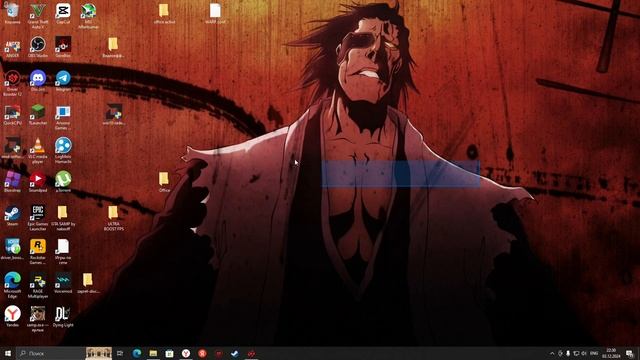Open the Bloxstrap desktop shortcut
Screen dimensions: 640x360
tap(12, 182)
